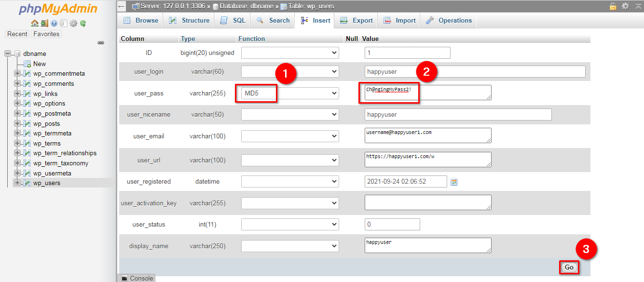Viewport: 644px width, 282px height.
Task: Click the wp_postmeta table icon
Action: pos(27,113)
